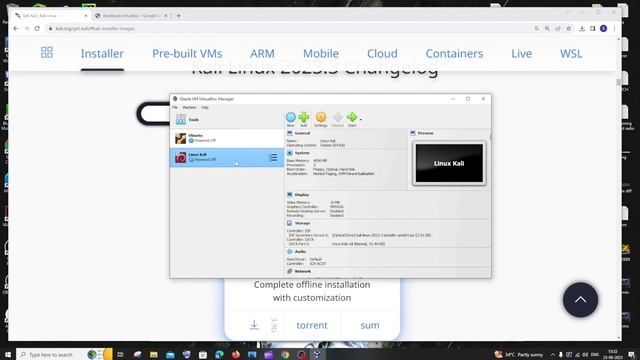Click the torrent link
The image size is (640, 360).
coord(312,325)
